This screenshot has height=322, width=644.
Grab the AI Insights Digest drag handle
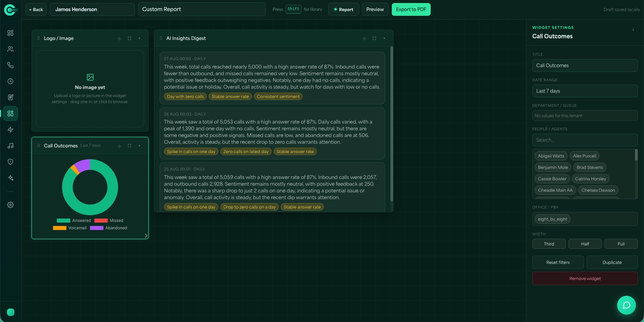point(161,38)
